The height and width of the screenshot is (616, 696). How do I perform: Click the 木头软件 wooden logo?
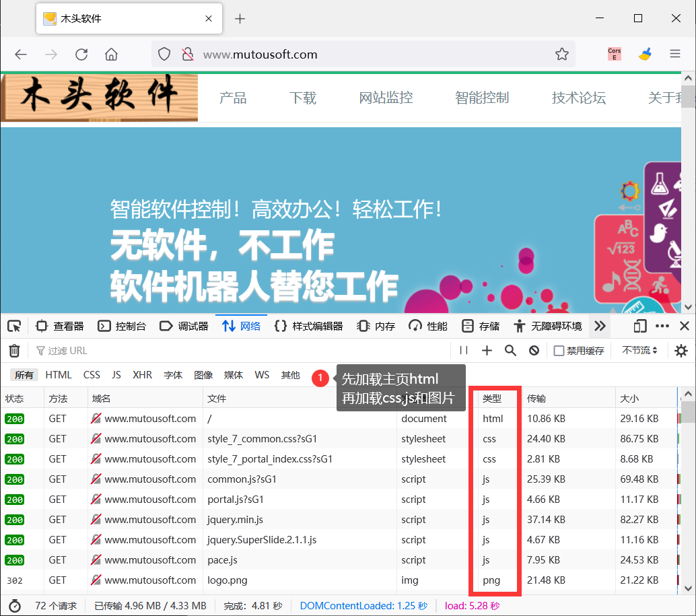click(100, 98)
